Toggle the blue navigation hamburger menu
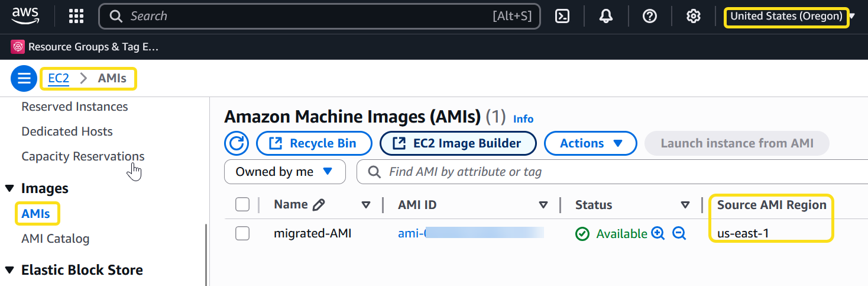Viewport: 868px width, 286px height. click(24, 78)
